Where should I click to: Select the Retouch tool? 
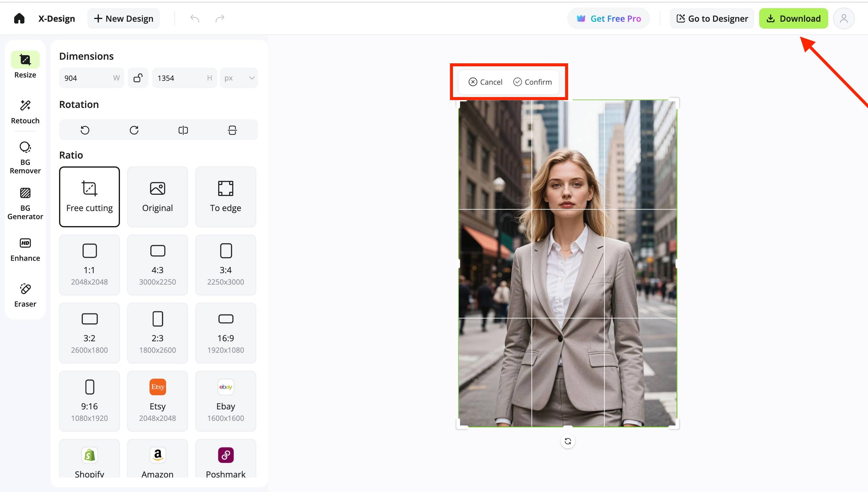click(25, 112)
